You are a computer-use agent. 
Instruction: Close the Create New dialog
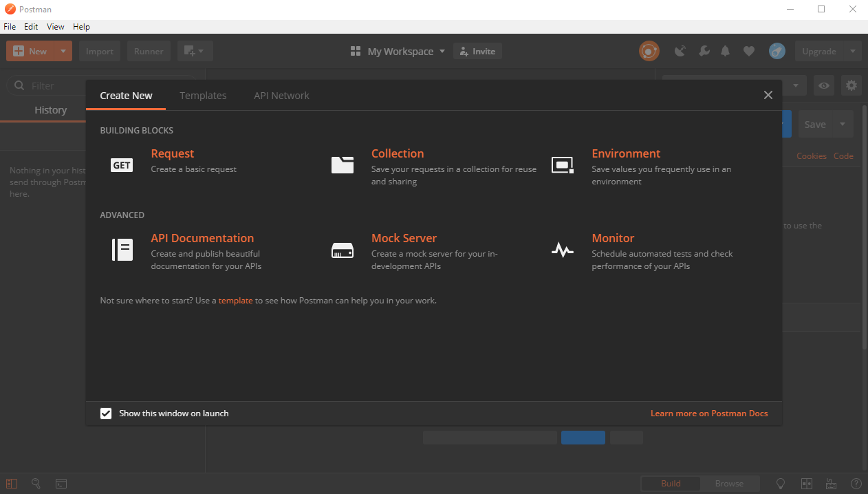point(768,95)
